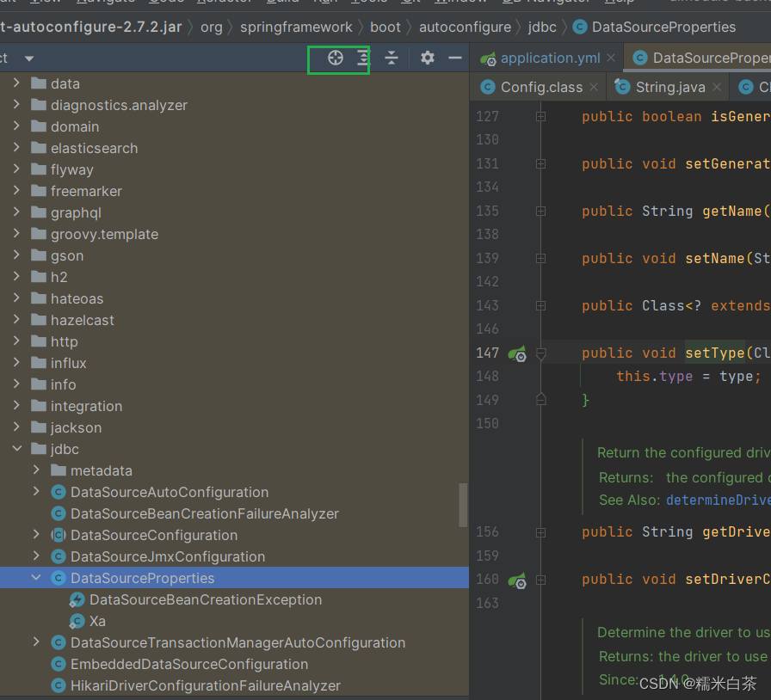Click the DataSourceConfiguration abstract class icon
The height and width of the screenshot is (700, 771).
pyautogui.click(x=59, y=535)
